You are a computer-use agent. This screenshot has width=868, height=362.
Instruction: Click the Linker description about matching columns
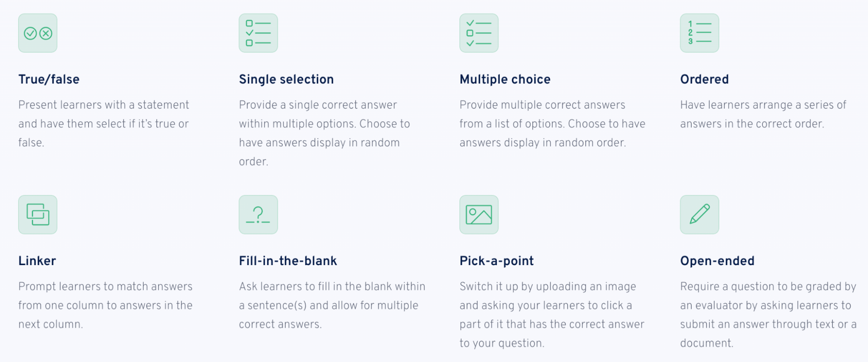(106, 305)
